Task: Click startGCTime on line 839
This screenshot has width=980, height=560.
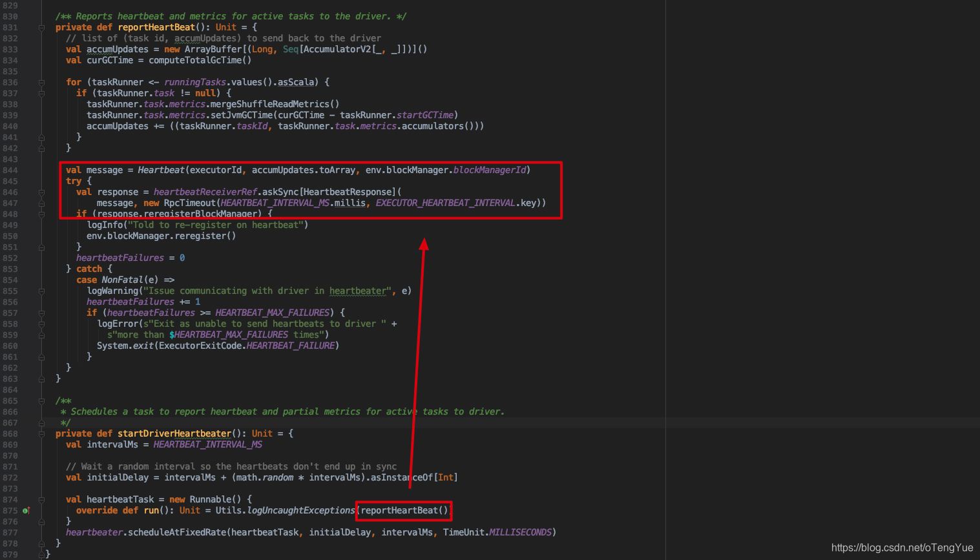Action: pos(425,115)
